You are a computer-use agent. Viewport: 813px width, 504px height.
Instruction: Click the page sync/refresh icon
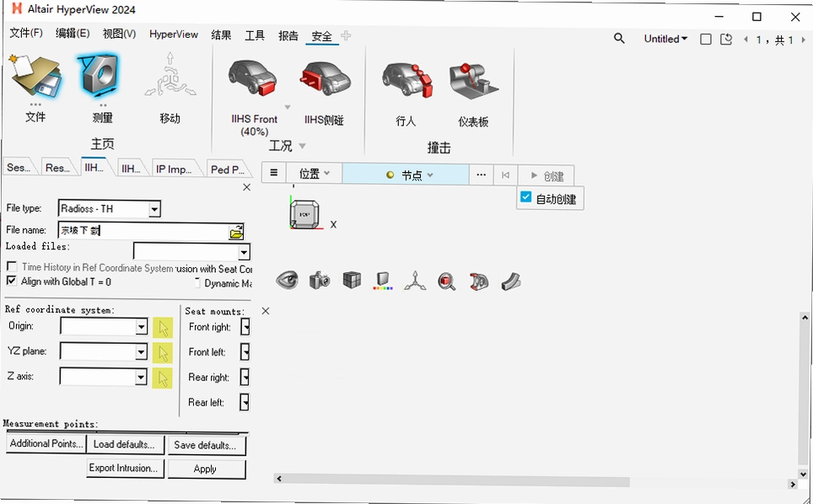click(x=726, y=40)
